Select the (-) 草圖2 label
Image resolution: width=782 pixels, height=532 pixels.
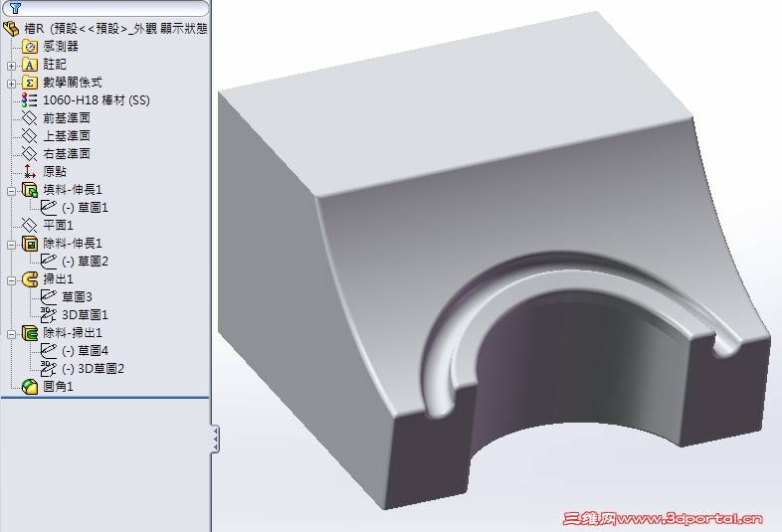coord(85,262)
